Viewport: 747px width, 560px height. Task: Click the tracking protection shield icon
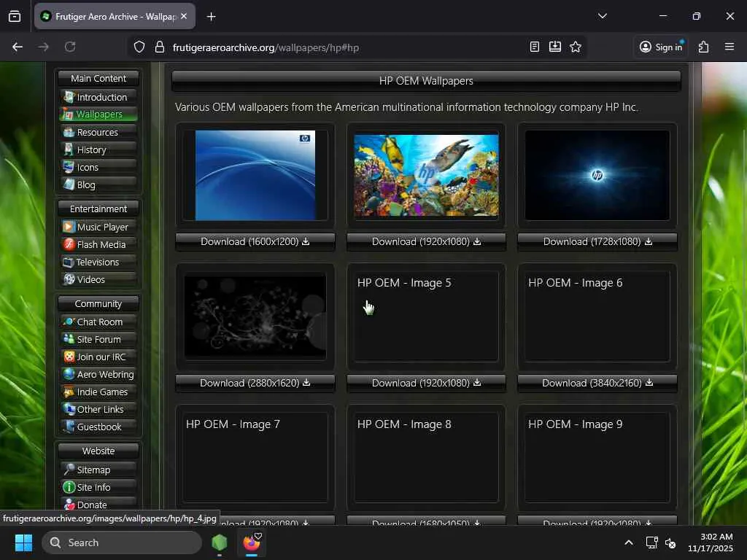(139, 47)
